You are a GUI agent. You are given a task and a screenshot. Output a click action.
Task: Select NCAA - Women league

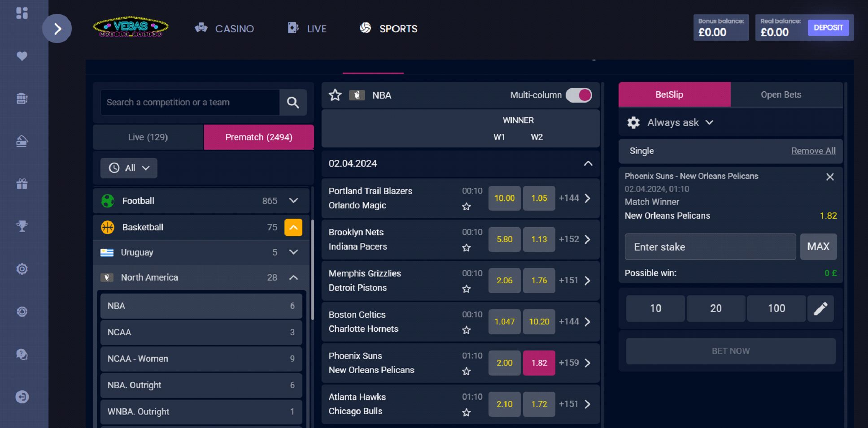tap(201, 359)
